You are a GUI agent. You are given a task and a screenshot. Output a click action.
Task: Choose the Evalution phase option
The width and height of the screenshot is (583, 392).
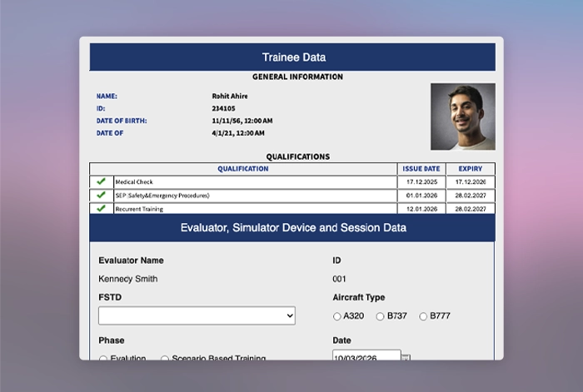(x=103, y=357)
